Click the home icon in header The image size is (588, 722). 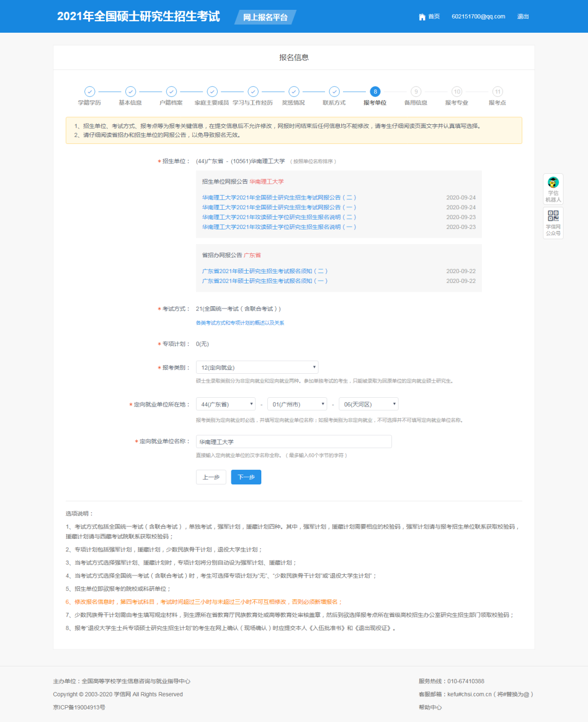click(422, 17)
